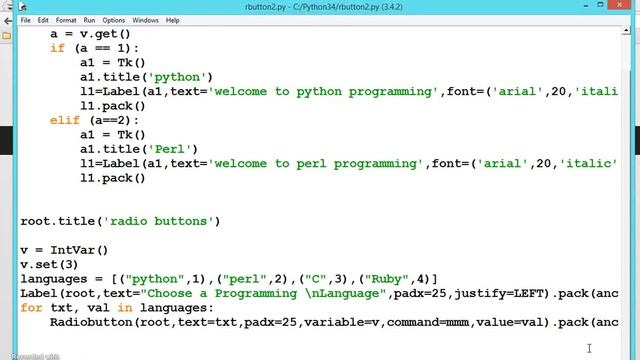Click on 'if (a == 1):' line
The width and height of the screenshot is (640, 360).
[x=94, y=48]
